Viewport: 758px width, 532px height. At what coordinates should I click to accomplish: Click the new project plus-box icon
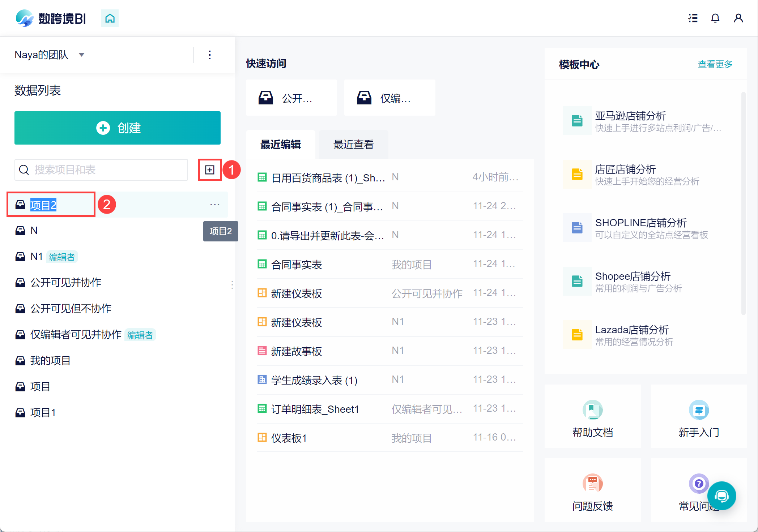point(210,170)
